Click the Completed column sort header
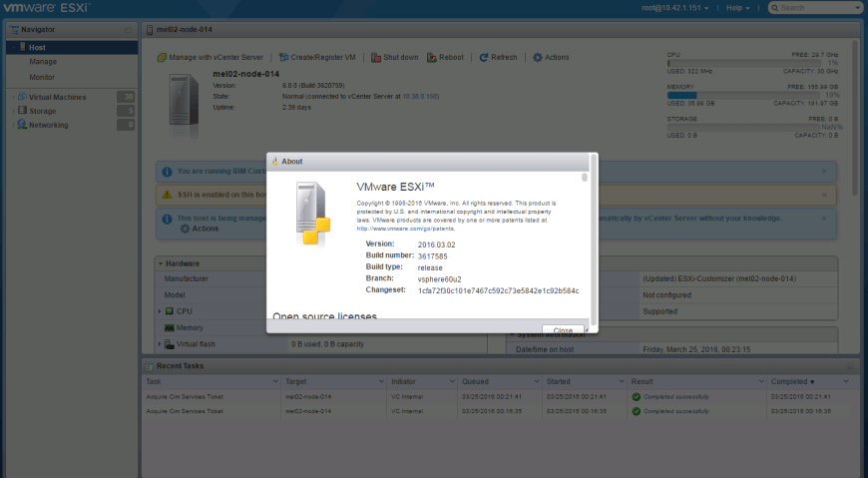Viewport: 868px width, 478px height. (x=792, y=381)
